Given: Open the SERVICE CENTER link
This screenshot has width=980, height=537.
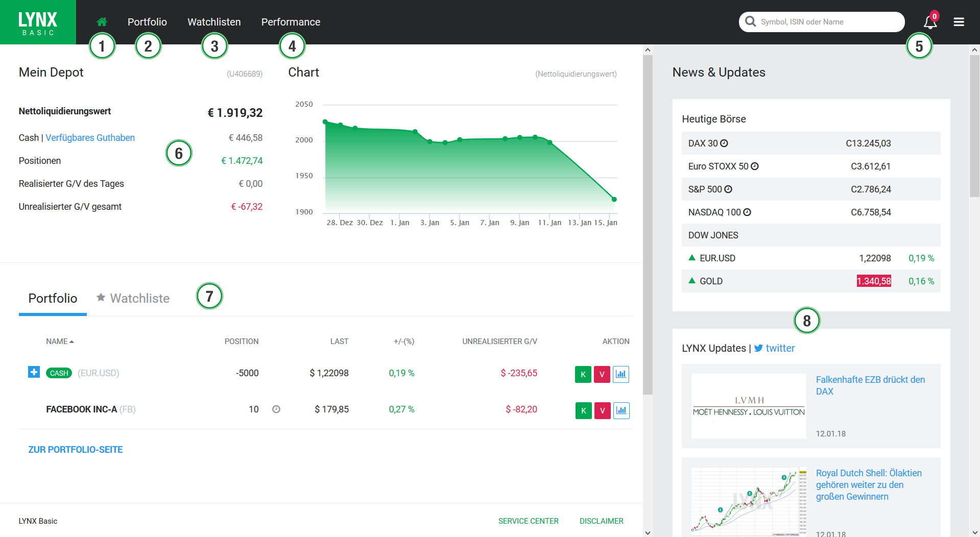Looking at the screenshot, I should pyautogui.click(x=529, y=521).
